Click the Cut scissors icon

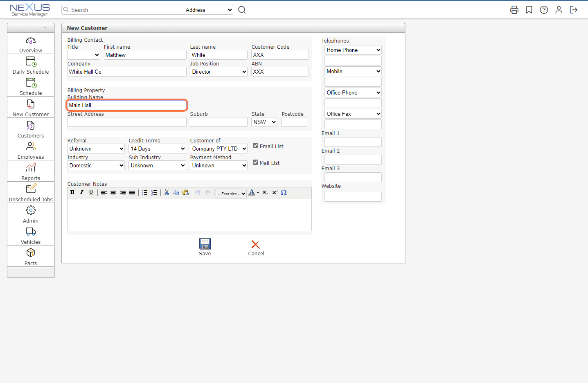[167, 192]
